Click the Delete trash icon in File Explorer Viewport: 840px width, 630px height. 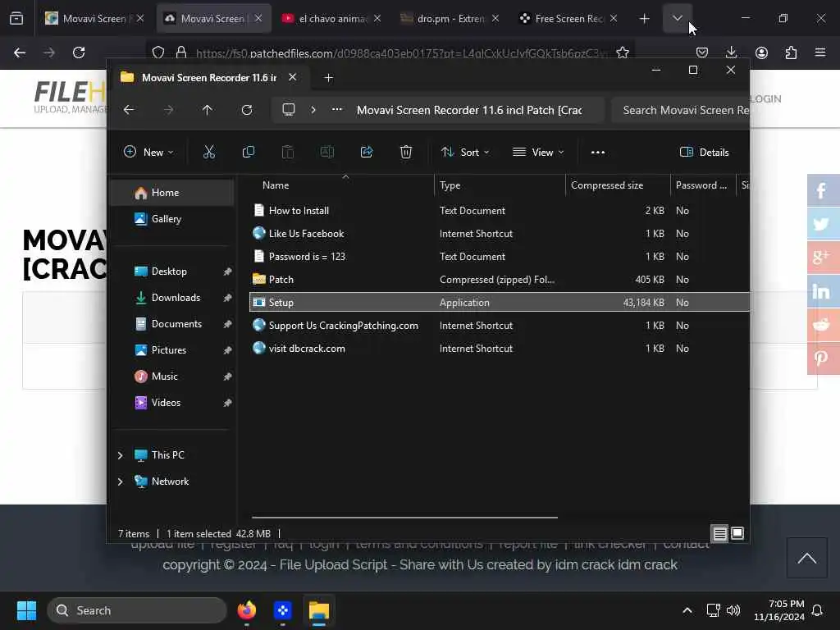pyautogui.click(x=406, y=152)
